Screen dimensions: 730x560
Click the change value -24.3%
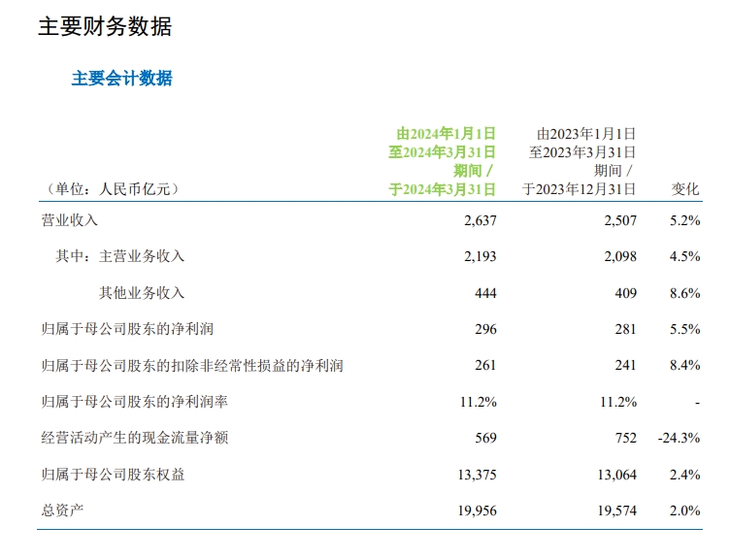(x=680, y=438)
